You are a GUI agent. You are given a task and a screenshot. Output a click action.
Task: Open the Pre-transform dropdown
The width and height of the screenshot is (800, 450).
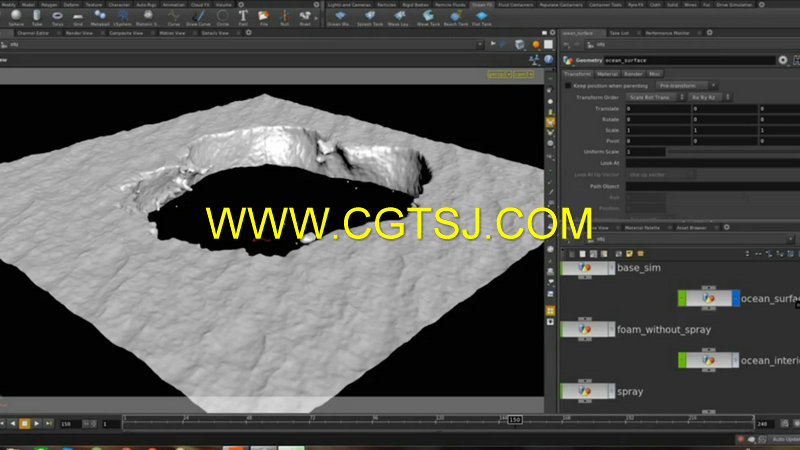point(687,86)
